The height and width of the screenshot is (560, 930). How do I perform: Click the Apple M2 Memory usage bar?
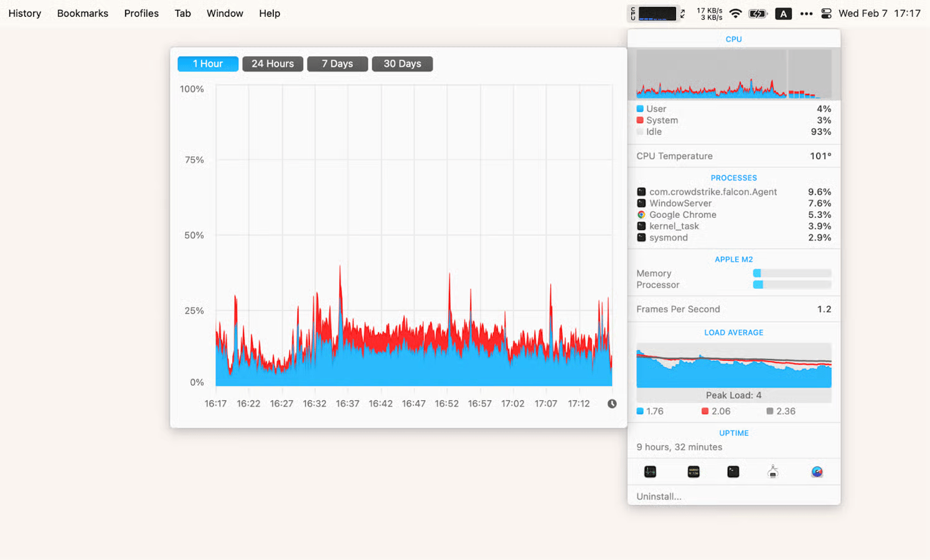click(x=792, y=274)
